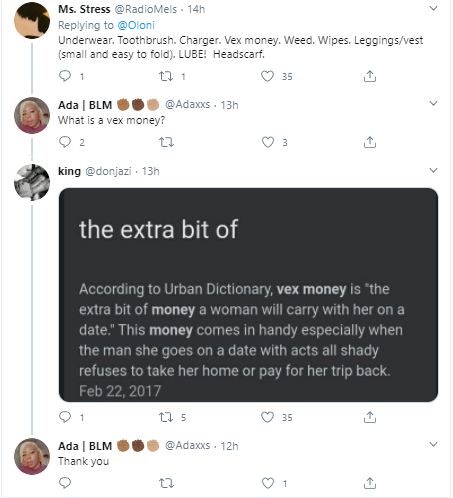Share Ms. Stress's tweet
Viewport: 453px width, 498px height.
tap(370, 76)
